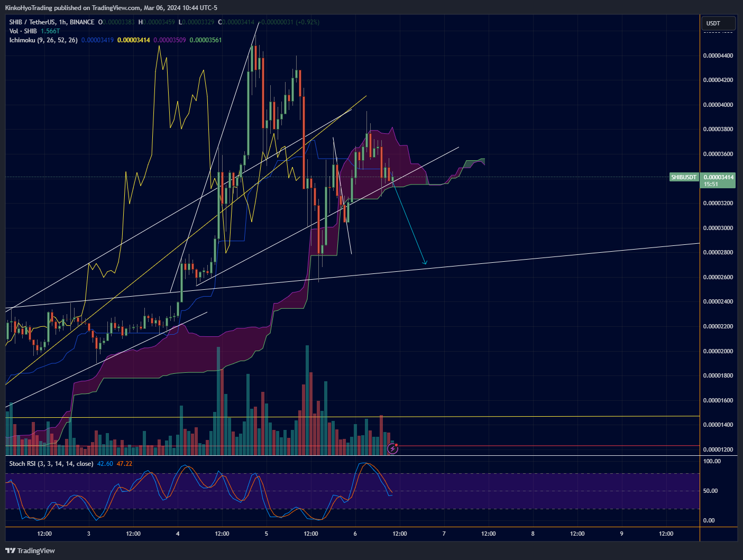The image size is (743, 560).
Task: Click the SHIBUSDT price line label
Action: [x=684, y=177]
